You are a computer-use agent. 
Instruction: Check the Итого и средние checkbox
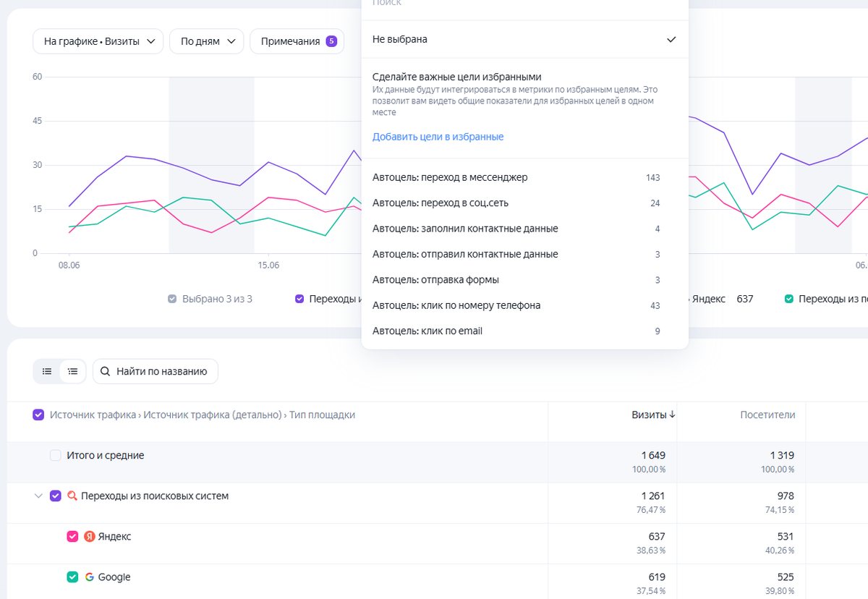pos(56,456)
